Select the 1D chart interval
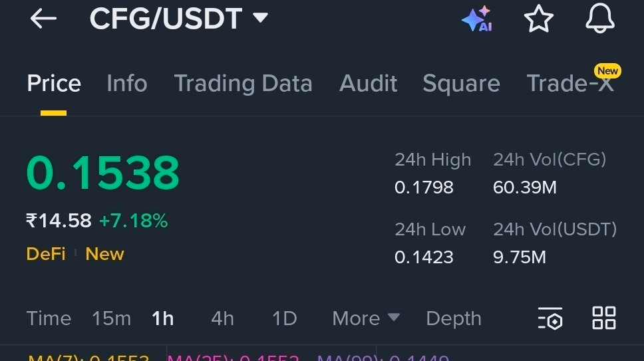Image resolution: width=644 pixels, height=361 pixels. (x=284, y=318)
